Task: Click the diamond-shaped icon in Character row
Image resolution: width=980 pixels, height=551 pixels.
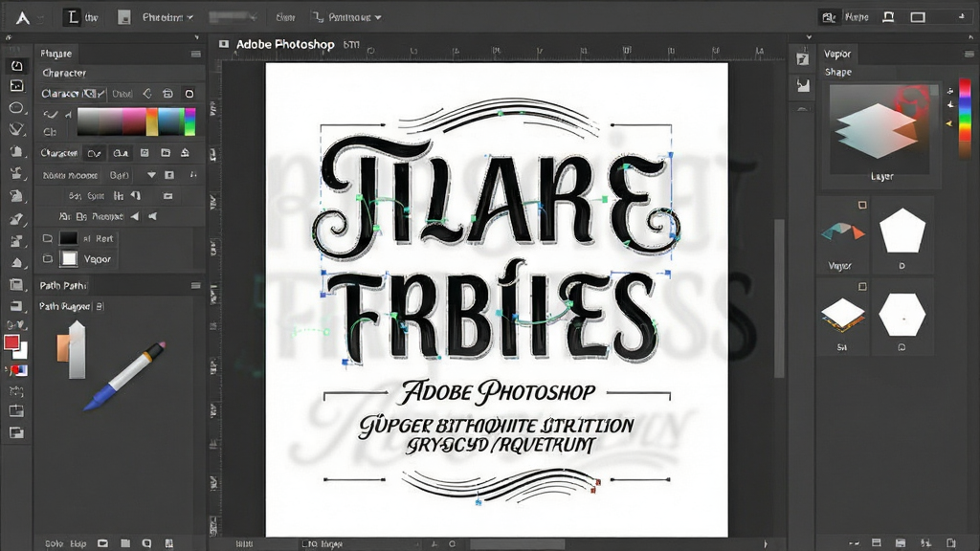Action: pos(146,94)
